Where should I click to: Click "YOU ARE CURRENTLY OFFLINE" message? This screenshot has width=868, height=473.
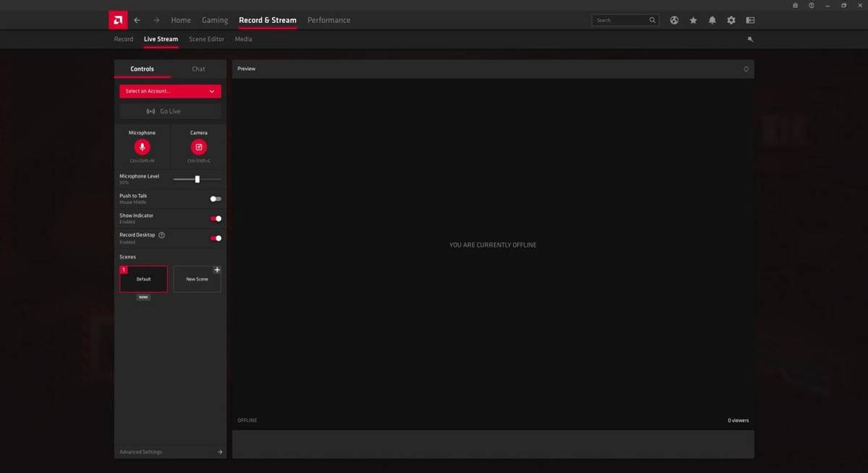click(493, 245)
